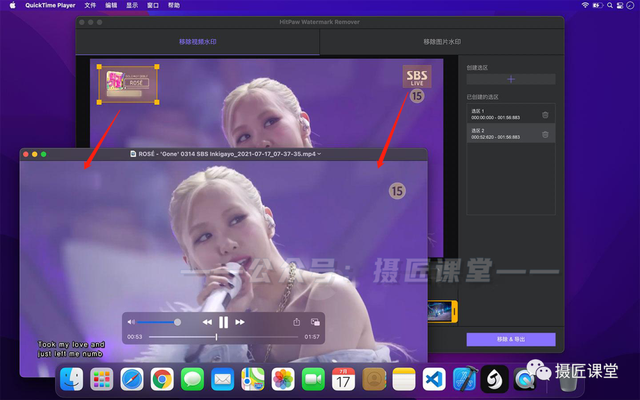
Task: Open the 窗口 menu
Action: pyautogui.click(x=153, y=5)
